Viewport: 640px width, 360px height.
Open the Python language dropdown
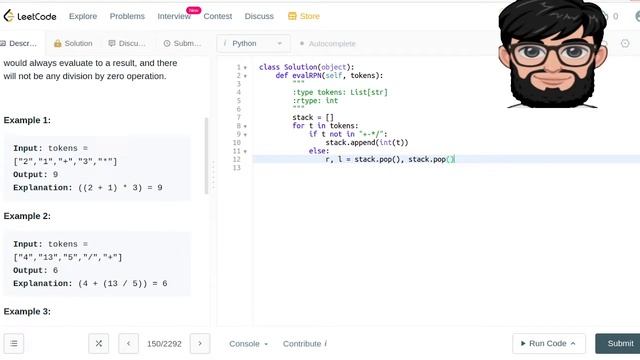pyautogui.click(x=253, y=43)
